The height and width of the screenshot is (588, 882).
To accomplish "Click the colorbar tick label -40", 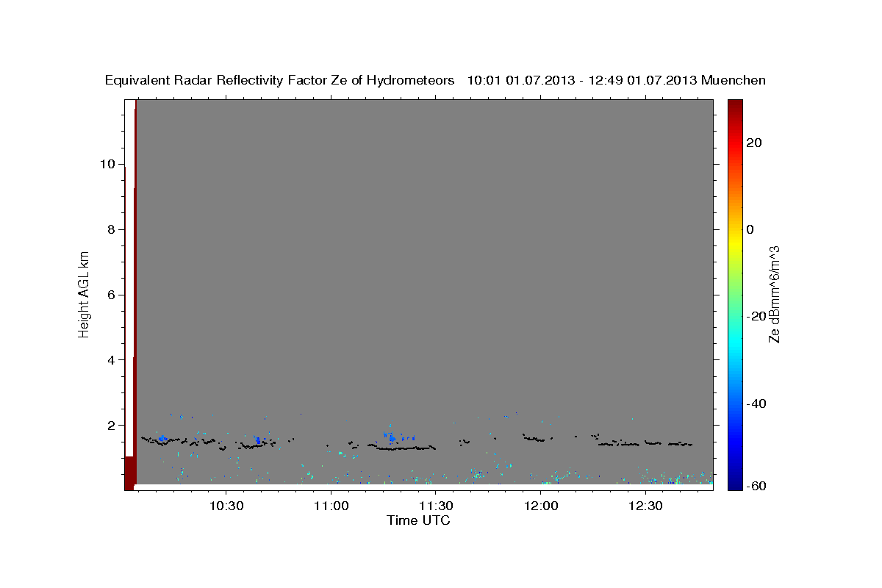I will tap(756, 404).
